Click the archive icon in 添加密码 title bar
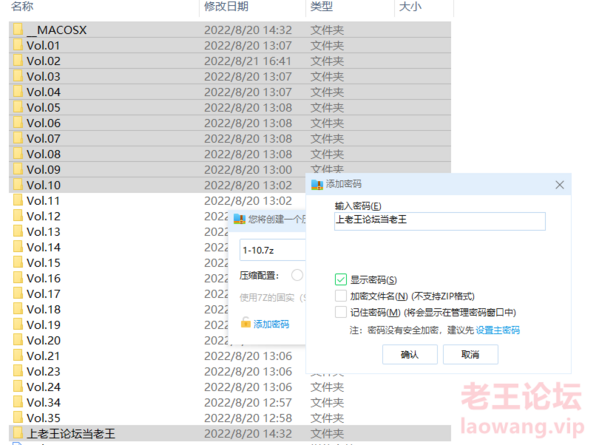Viewport: 599px width, 445px height. point(317,184)
